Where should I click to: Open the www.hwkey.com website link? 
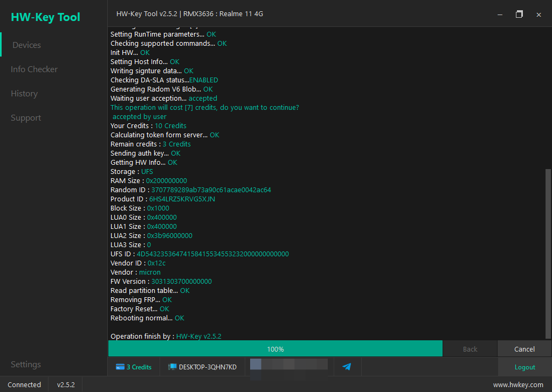(518, 385)
